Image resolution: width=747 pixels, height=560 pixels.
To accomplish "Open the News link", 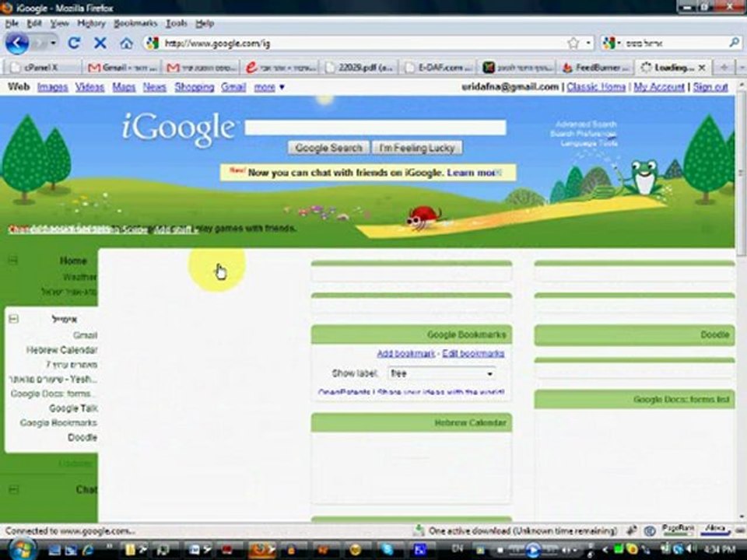I will [x=154, y=87].
